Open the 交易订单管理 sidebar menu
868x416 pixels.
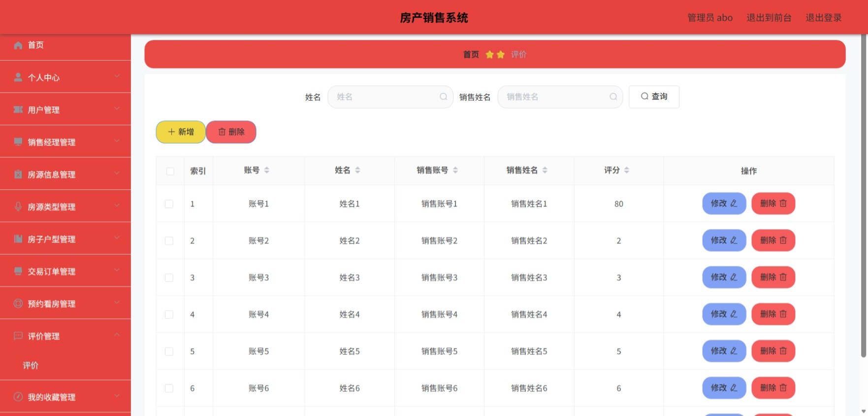[x=65, y=271]
